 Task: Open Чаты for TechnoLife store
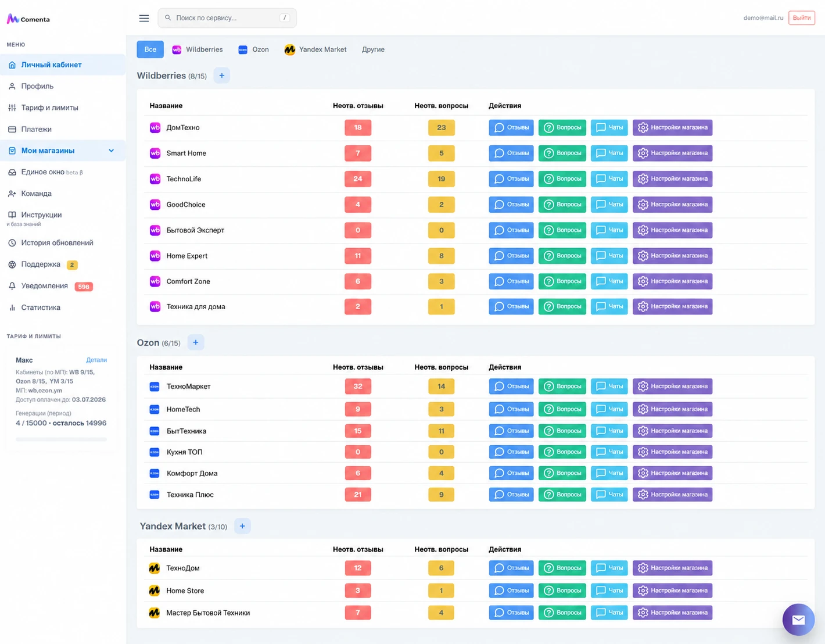pyautogui.click(x=609, y=179)
